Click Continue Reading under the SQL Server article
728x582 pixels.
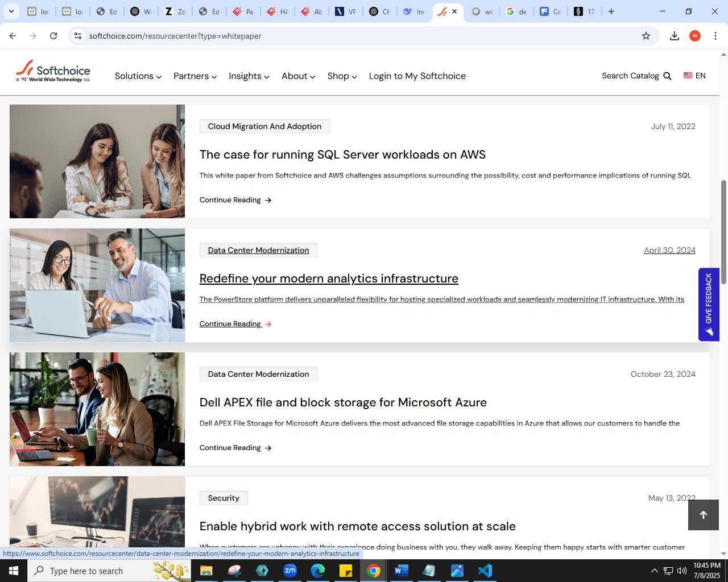235,200
